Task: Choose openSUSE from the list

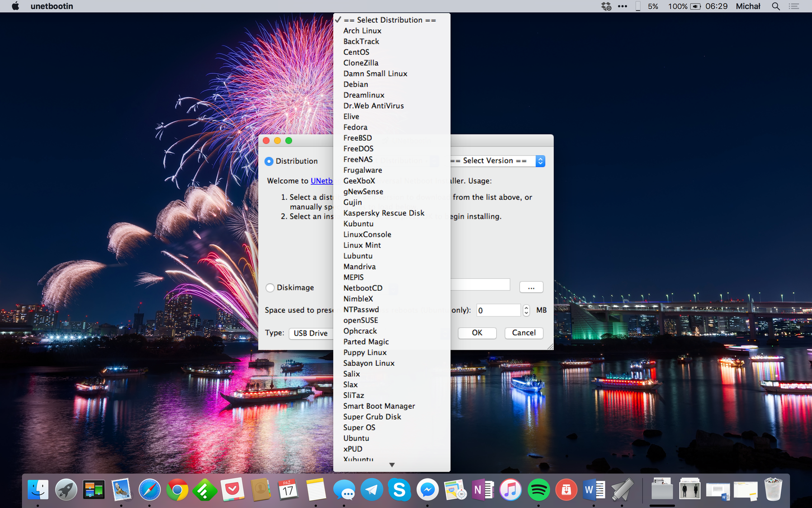Action: click(x=392, y=320)
